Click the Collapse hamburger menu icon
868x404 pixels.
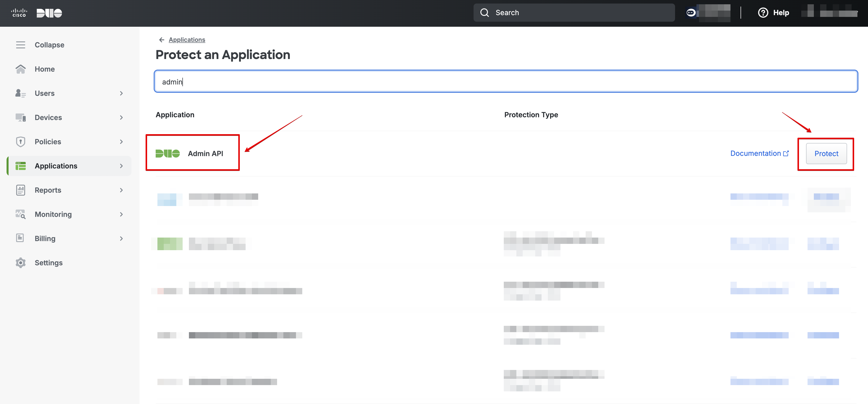pos(21,45)
